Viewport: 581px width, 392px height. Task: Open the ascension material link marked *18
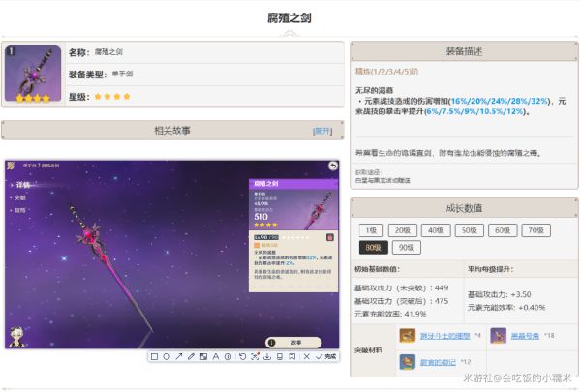[x=525, y=336]
